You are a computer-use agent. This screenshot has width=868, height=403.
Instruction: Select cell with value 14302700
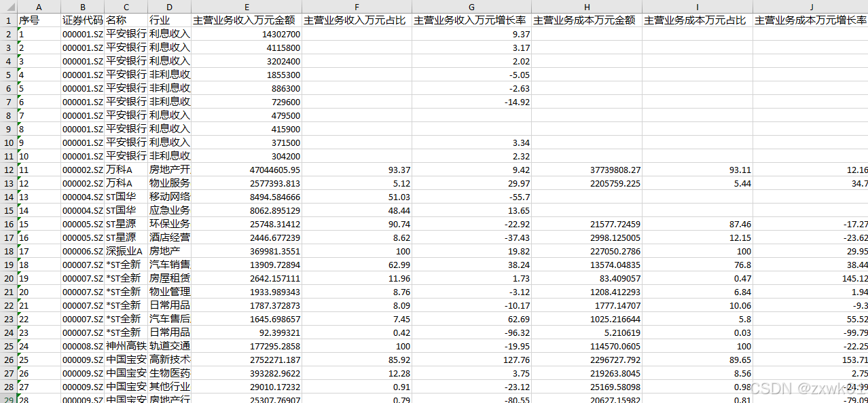[x=247, y=34]
